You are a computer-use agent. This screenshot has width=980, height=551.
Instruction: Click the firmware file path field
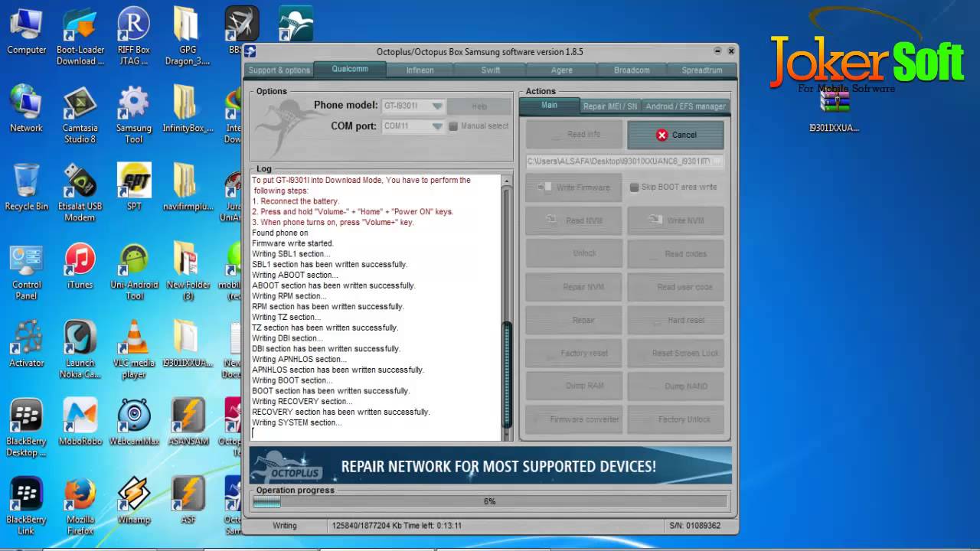click(624, 161)
